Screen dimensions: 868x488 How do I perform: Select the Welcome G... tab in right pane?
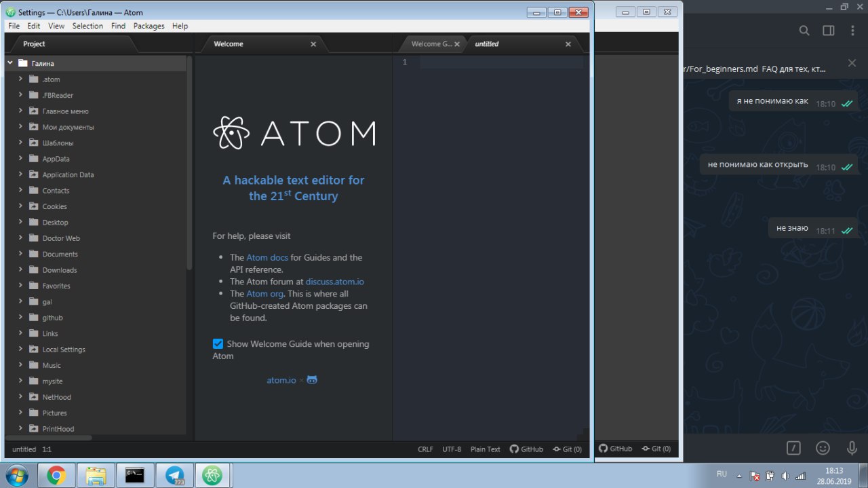pyautogui.click(x=431, y=44)
